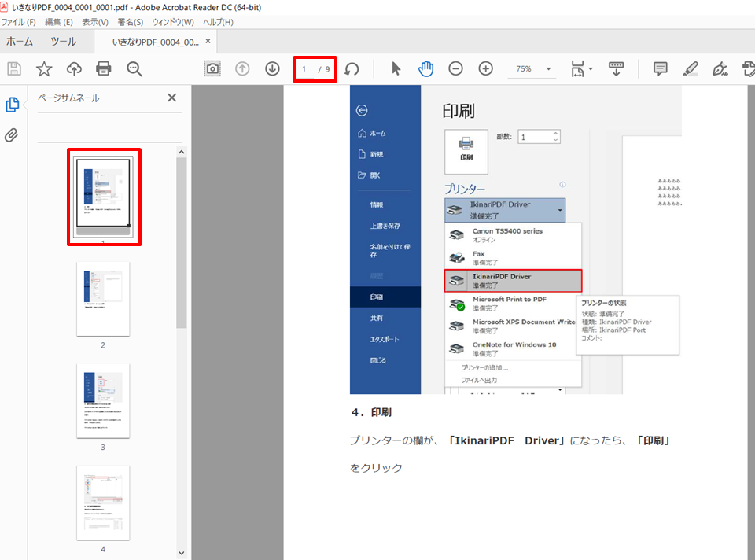Select page 4 thumbnail
The height and width of the screenshot is (560, 755).
103,503
